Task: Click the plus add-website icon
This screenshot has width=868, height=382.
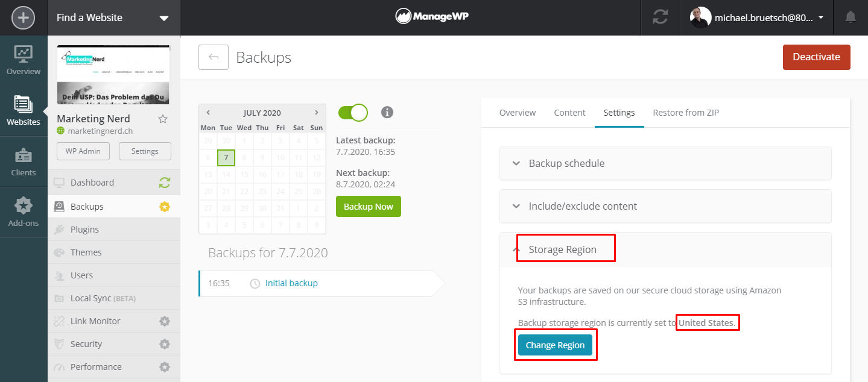Action: [x=23, y=17]
